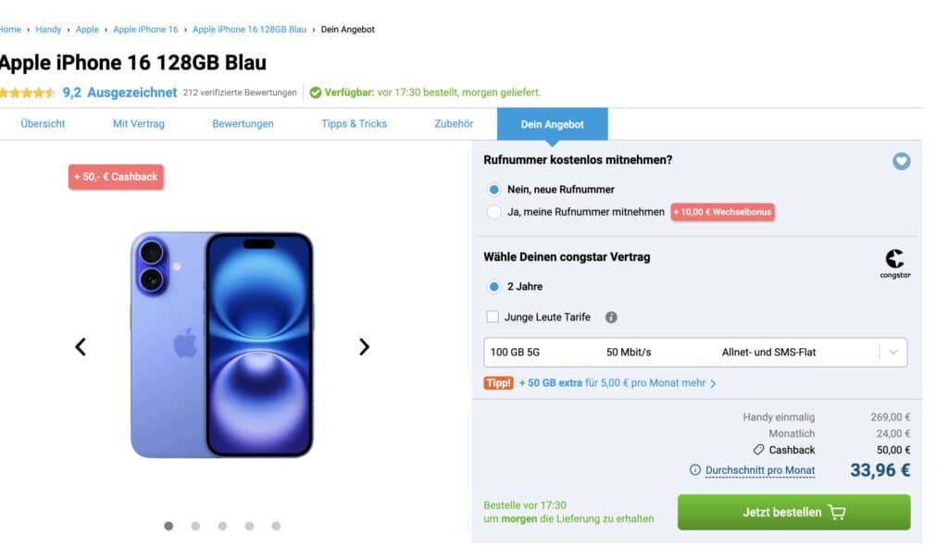Viewport: 948px width, 560px height.
Task: Click the congstar provider logo
Action: click(894, 263)
